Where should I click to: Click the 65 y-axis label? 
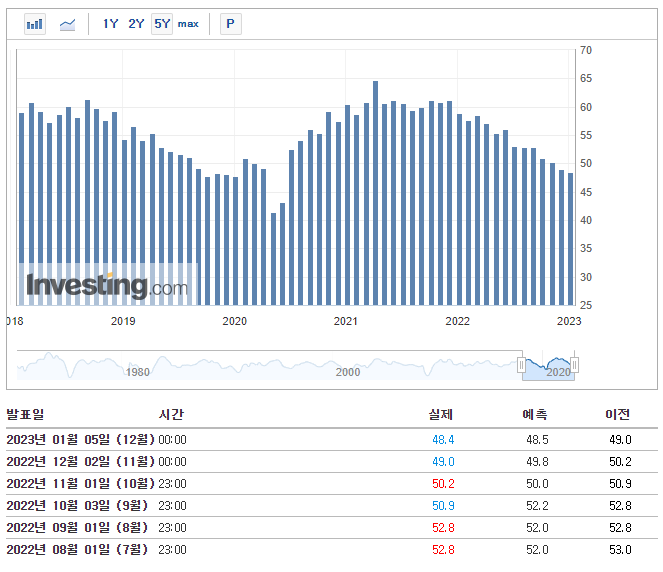tap(586, 78)
